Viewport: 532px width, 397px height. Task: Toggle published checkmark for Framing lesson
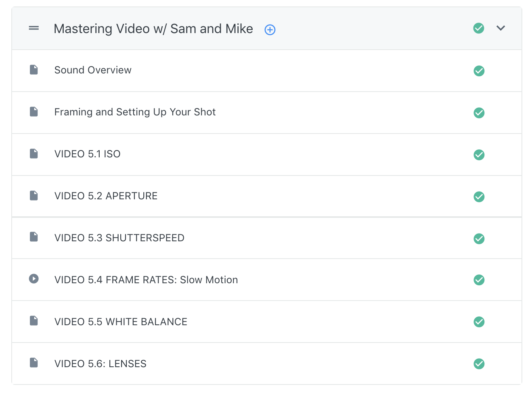479,113
